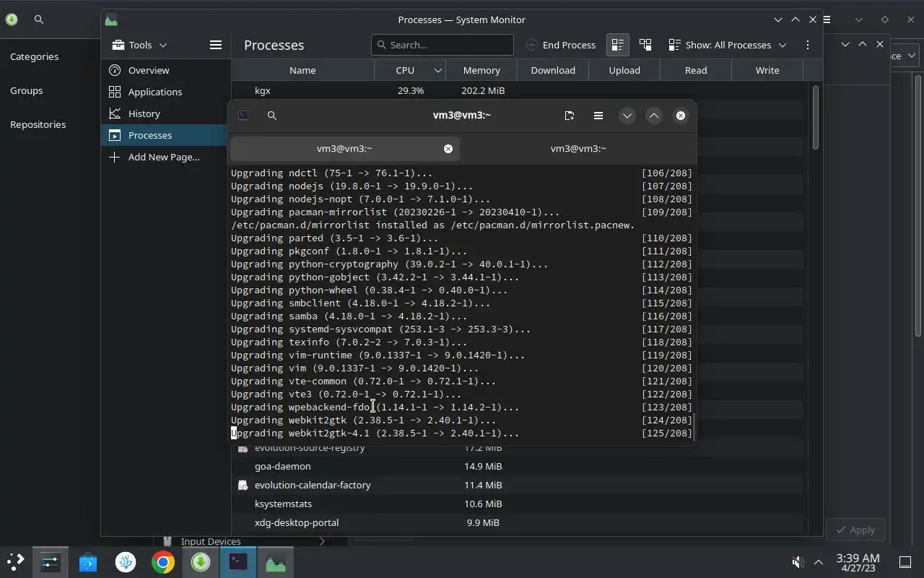Image resolution: width=924 pixels, height=578 pixels.
Task: Click Add New Page in the sidebar
Action: coord(164,157)
